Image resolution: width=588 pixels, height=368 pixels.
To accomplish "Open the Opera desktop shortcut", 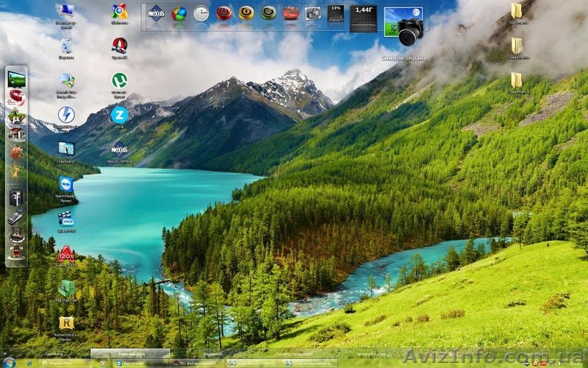I will (x=119, y=46).
